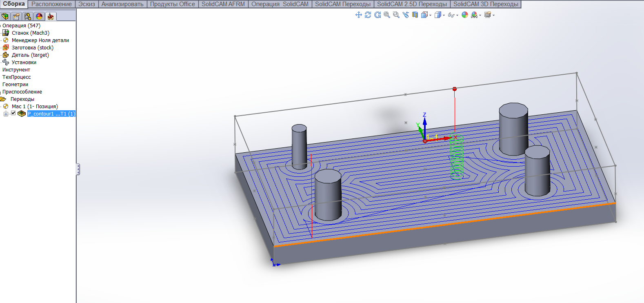Open the Display Style dropdown arrow
Image resolution: width=644 pixels, height=303 pixels.
pos(444,16)
